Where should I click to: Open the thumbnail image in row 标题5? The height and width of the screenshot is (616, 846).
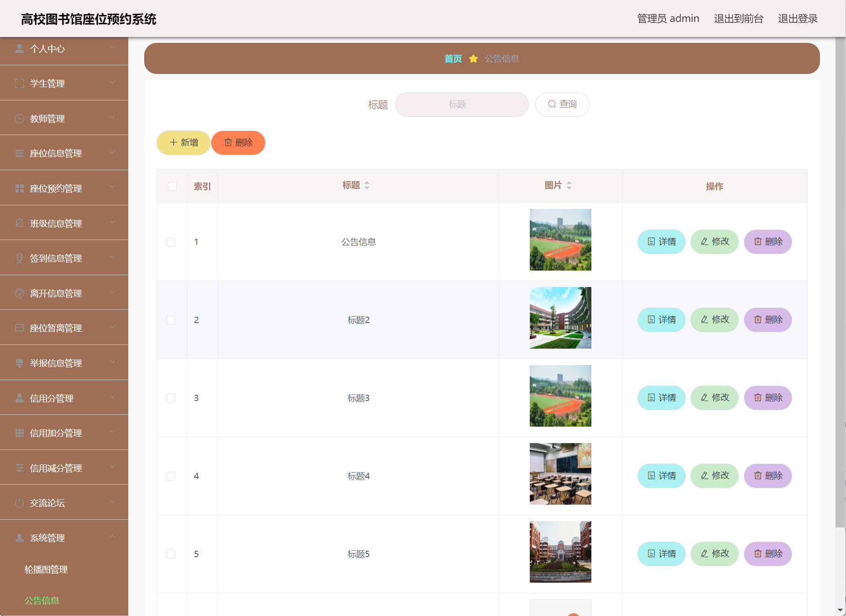[560, 552]
